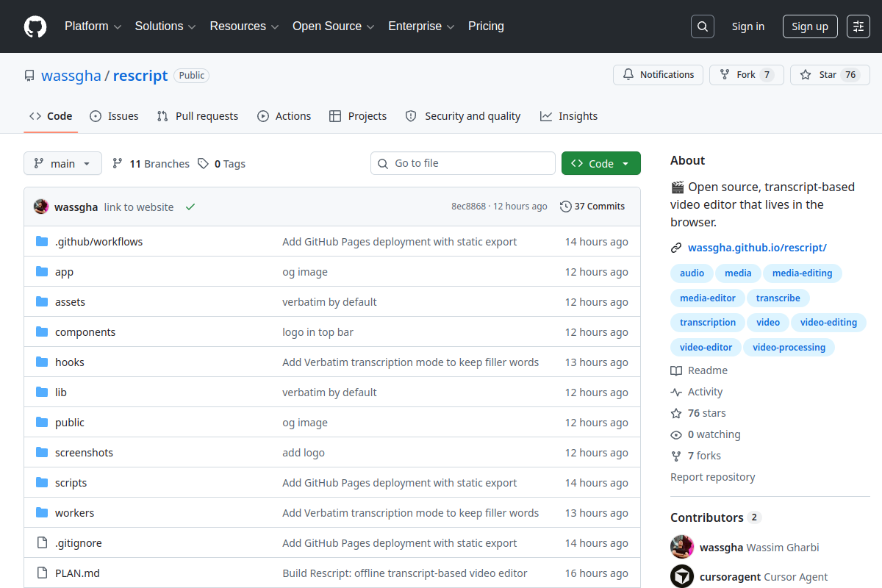This screenshot has width=882, height=588.
Task: Click the repository icon beside wassgha
Action: coord(29,76)
